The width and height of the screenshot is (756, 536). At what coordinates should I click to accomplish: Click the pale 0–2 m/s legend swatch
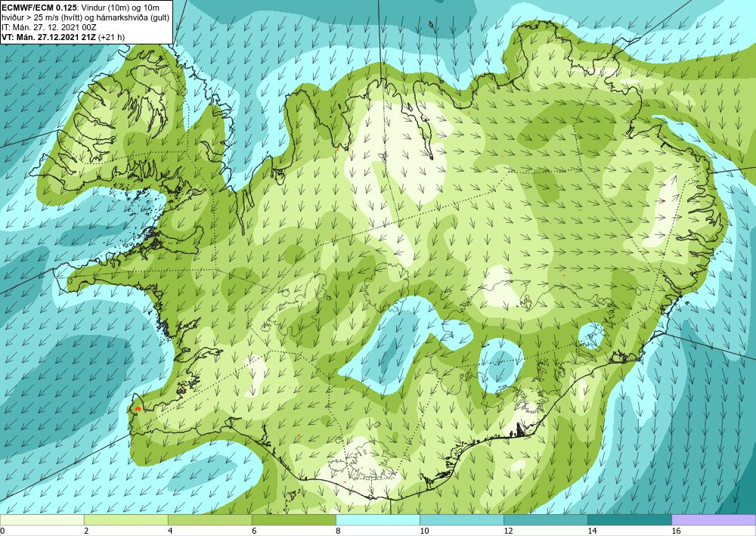tap(42, 520)
